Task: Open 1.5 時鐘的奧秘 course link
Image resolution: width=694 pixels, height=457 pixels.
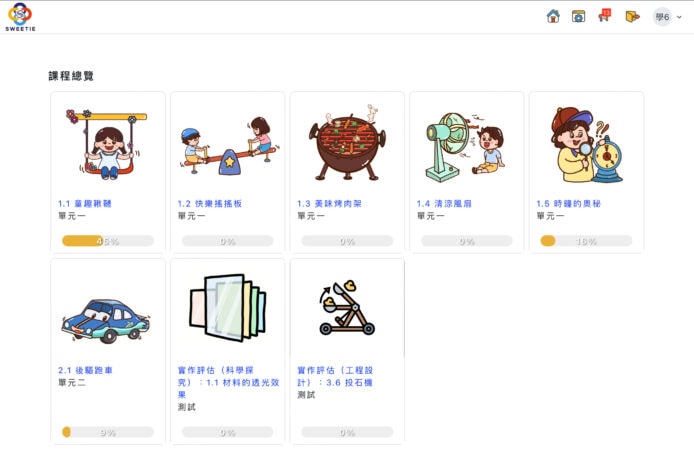Action: (568, 204)
